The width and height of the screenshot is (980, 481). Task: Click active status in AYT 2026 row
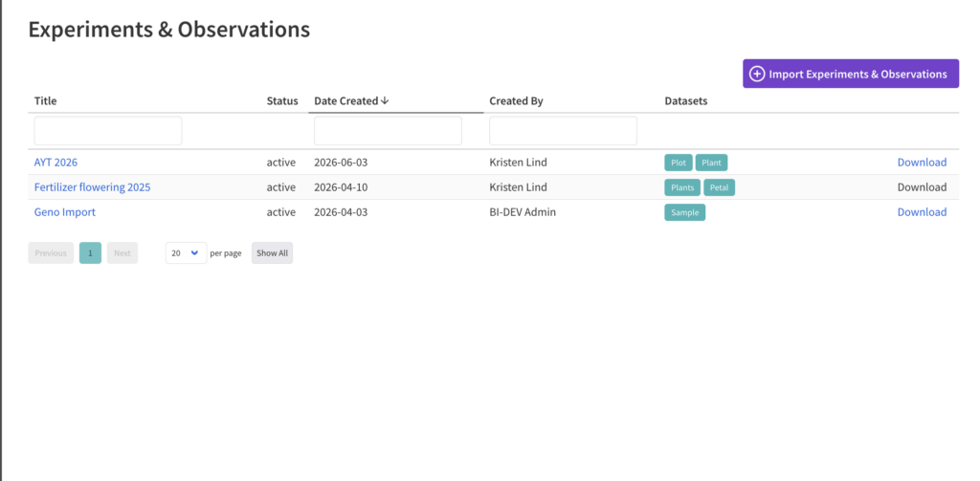(281, 163)
